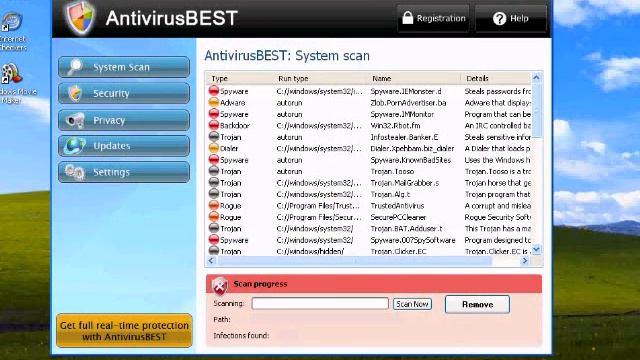The height and width of the screenshot is (360, 640).
Task: Click the gears icon on Settings
Action: click(x=76, y=172)
